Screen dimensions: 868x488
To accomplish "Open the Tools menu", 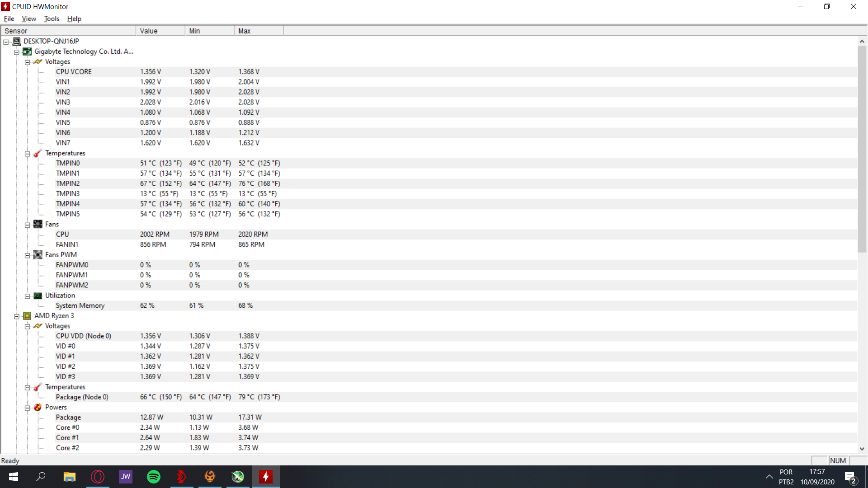I will tap(52, 19).
